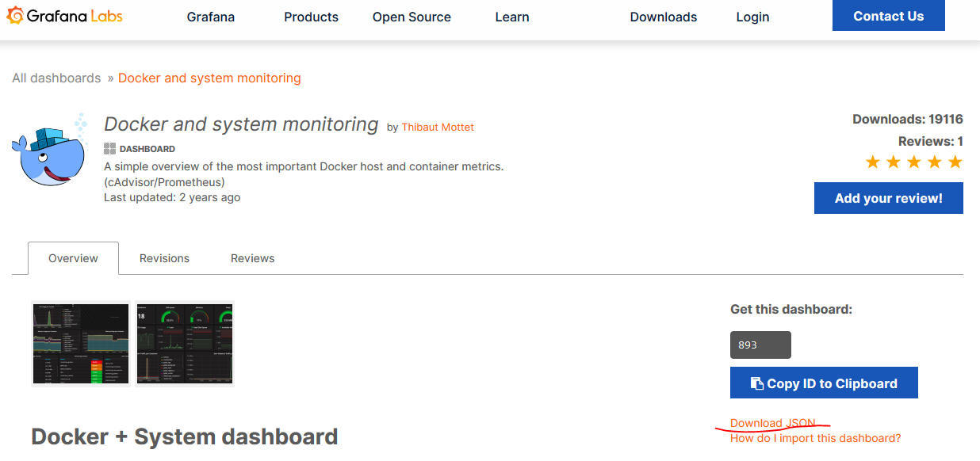This screenshot has height=461, width=980.
Task: Switch to the Revisions tab
Action: coord(164,258)
